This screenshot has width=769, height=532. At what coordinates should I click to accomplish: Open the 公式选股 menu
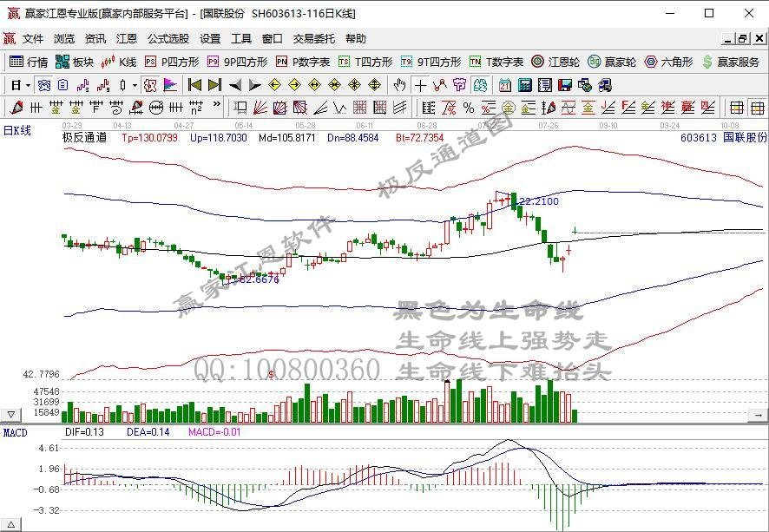click(168, 39)
